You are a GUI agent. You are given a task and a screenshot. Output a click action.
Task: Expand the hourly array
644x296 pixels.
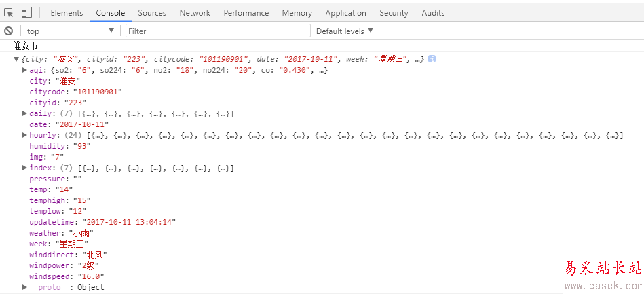point(25,135)
